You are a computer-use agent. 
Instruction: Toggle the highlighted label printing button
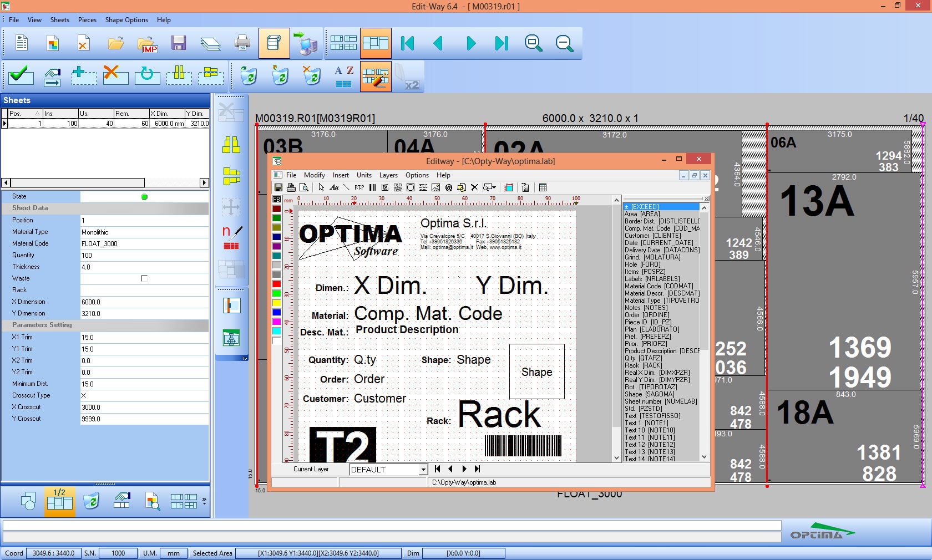pos(274,43)
